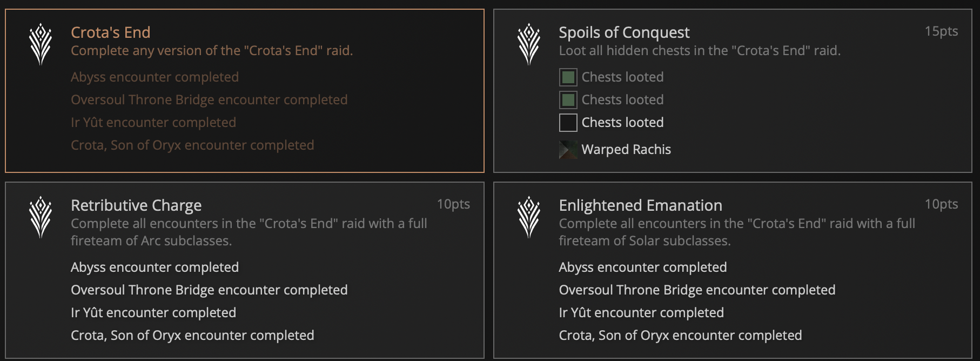Click the 10pts label on Retributive Charge
This screenshot has height=361, width=980.
coord(454,204)
